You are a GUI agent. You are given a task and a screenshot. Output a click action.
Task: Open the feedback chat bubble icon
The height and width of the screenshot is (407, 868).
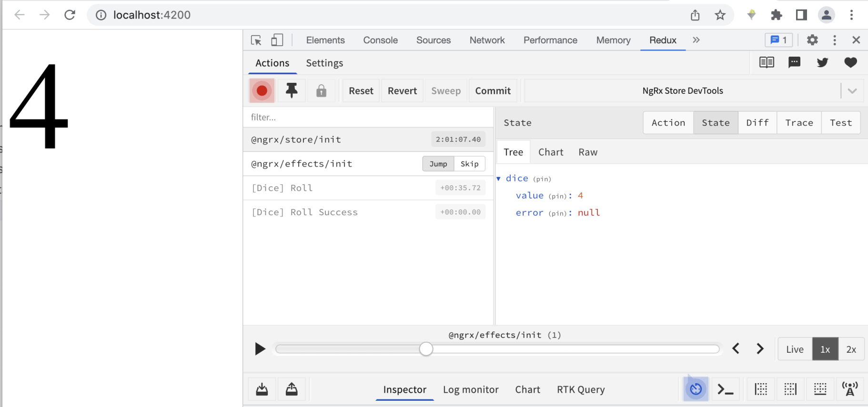pos(794,62)
